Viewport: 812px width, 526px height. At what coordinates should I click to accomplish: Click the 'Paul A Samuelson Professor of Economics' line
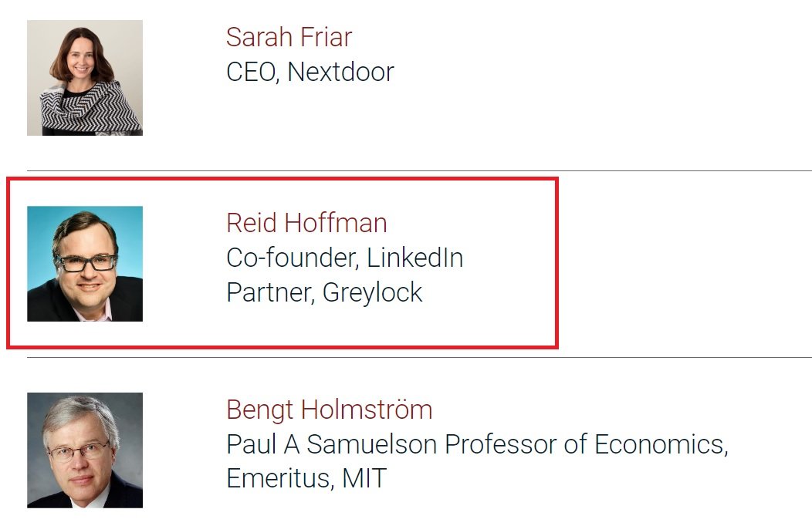tap(477, 444)
